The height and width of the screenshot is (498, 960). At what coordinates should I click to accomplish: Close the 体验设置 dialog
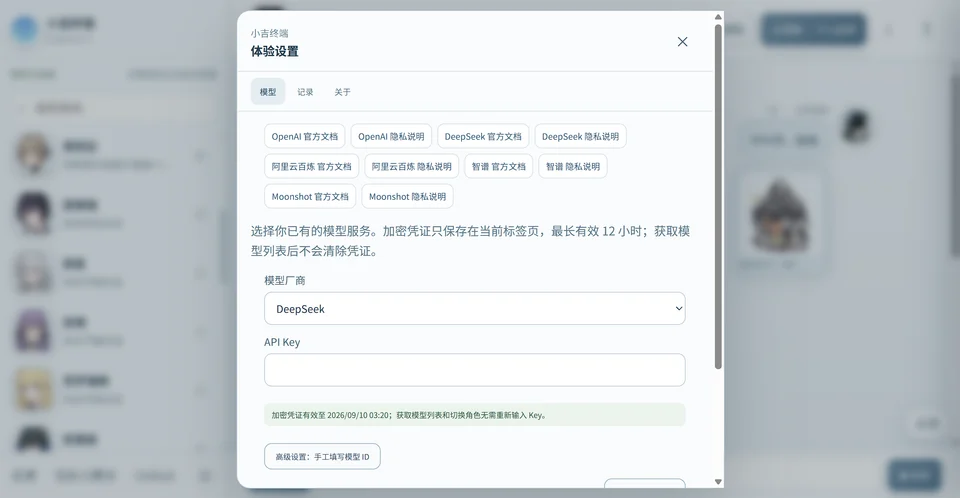(682, 42)
